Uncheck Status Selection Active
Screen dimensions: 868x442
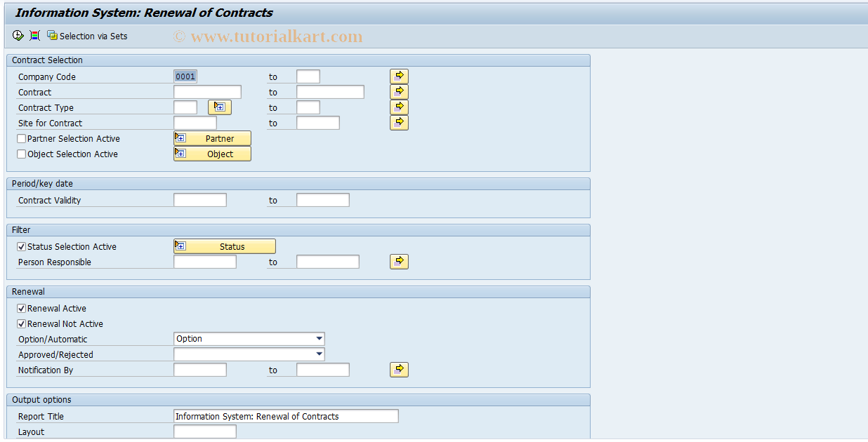coord(22,247)
